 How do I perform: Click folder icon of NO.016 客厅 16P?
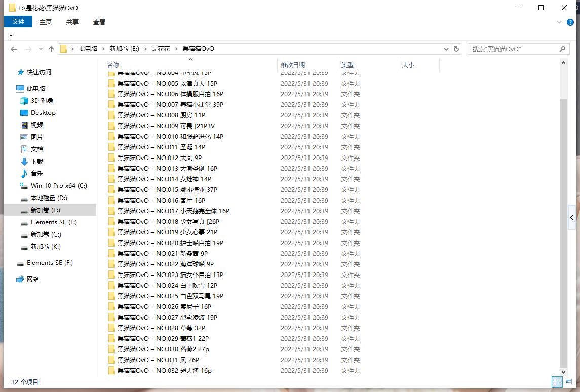tap(111, 201)
